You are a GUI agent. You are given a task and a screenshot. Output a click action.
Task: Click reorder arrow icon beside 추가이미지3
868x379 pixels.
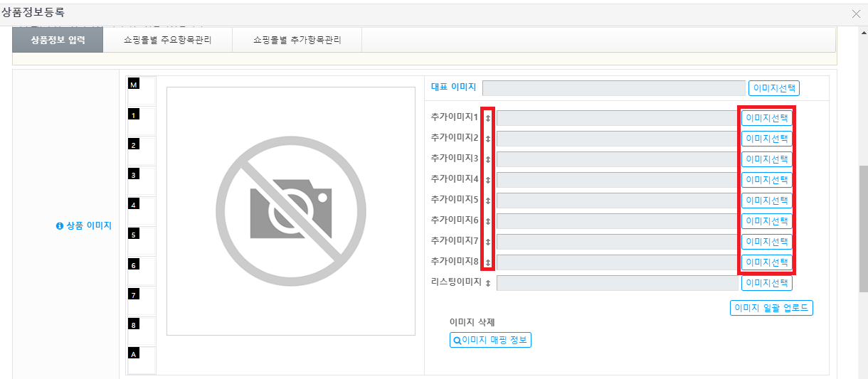pyautogui.click(x=488, y=160)
